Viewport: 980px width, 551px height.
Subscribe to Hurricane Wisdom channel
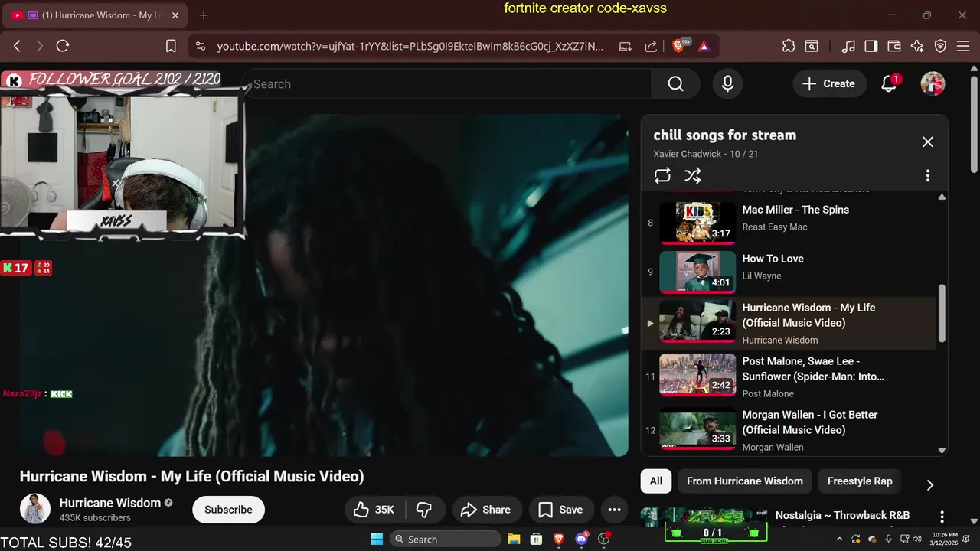click(x=228, y=510)
